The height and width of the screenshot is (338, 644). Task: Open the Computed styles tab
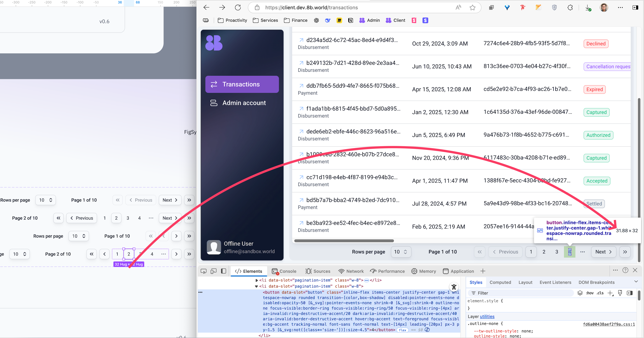500,282
